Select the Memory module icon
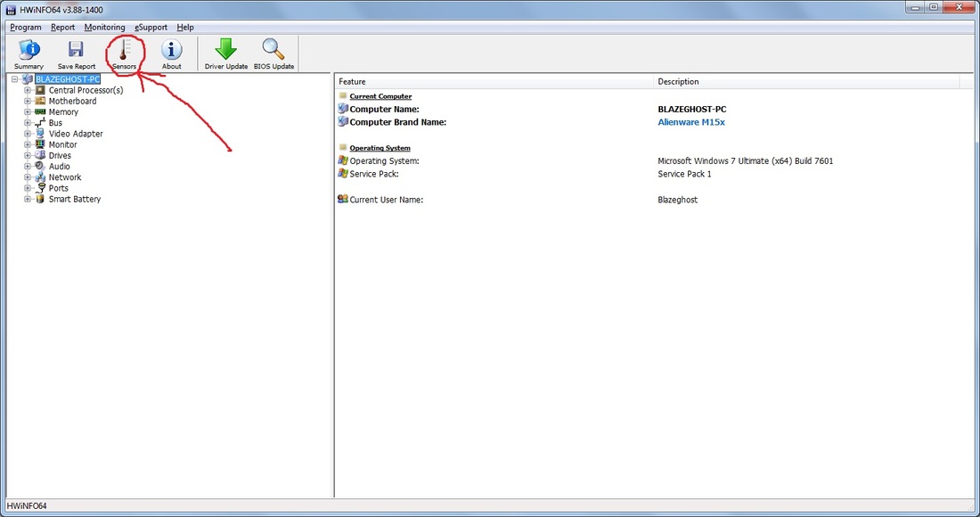This screenshot has height=517, width=980. (41, 112)
